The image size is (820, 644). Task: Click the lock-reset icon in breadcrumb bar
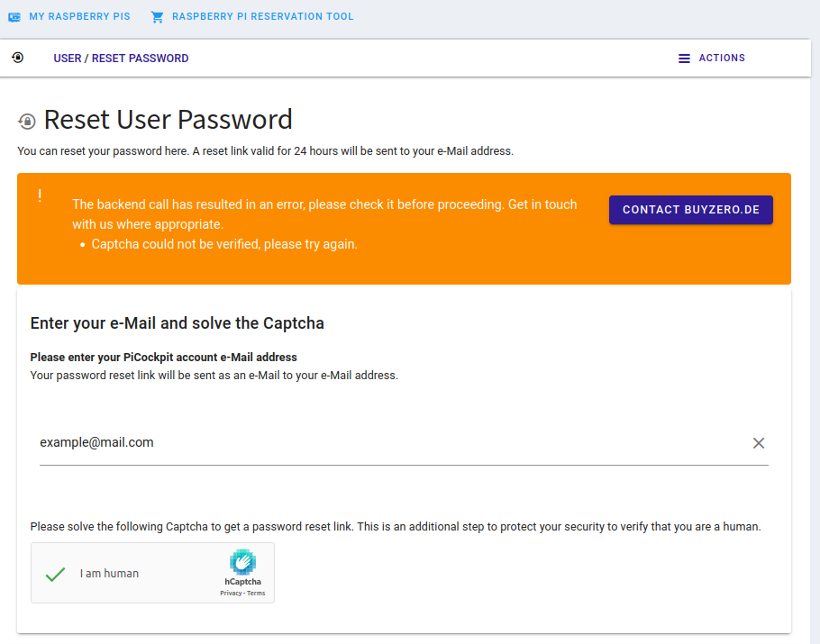coord(18,58)
